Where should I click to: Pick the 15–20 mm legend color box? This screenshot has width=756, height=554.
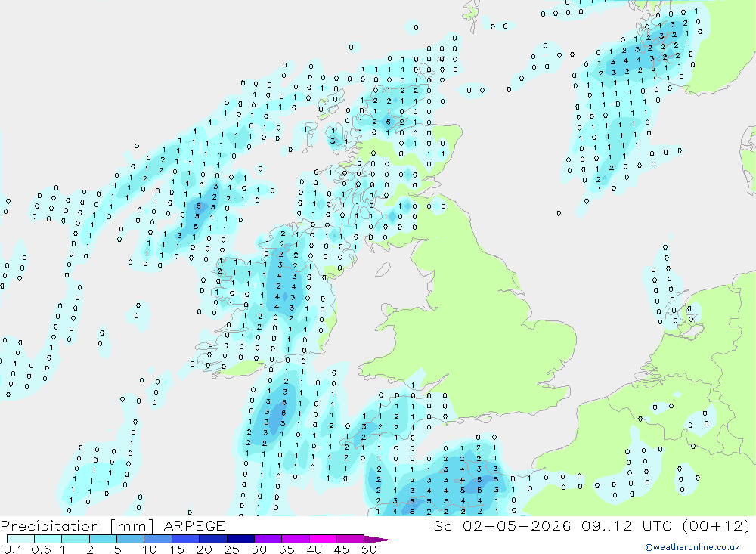click(x=186, y=539)
